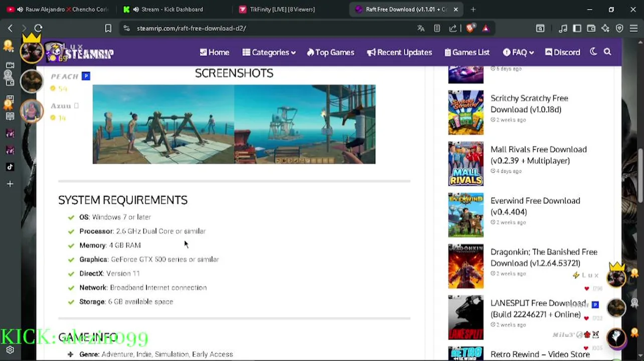Open the Games List menu item
Viewport: 644px width, 361px height.
(x=467, y=52)
